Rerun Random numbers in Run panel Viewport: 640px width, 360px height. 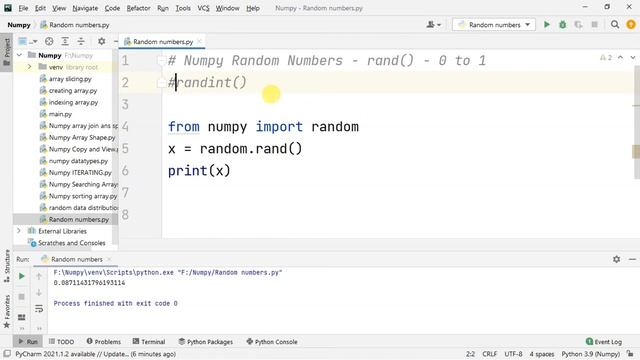(22, 276)
